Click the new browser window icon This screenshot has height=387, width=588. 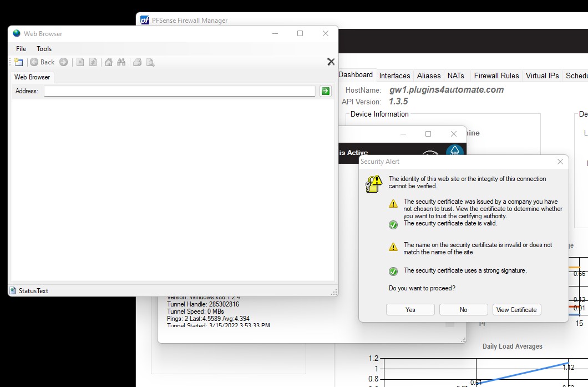[x=18, y=62]
